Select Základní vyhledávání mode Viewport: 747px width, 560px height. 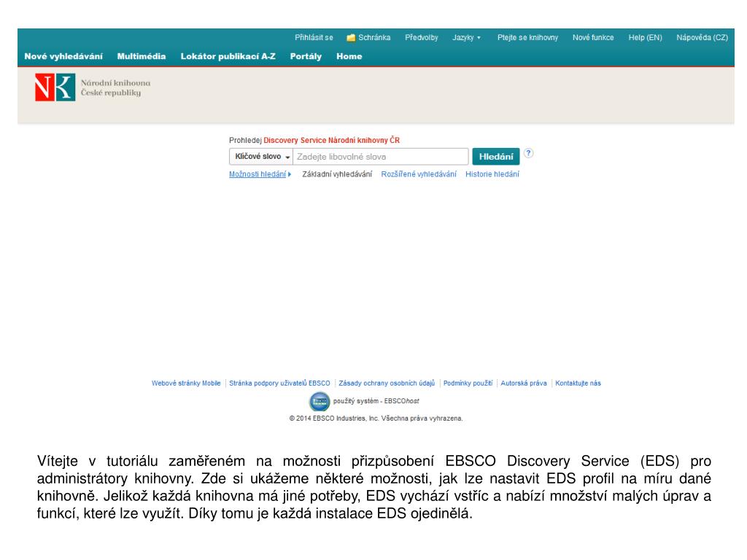point(337,174)
